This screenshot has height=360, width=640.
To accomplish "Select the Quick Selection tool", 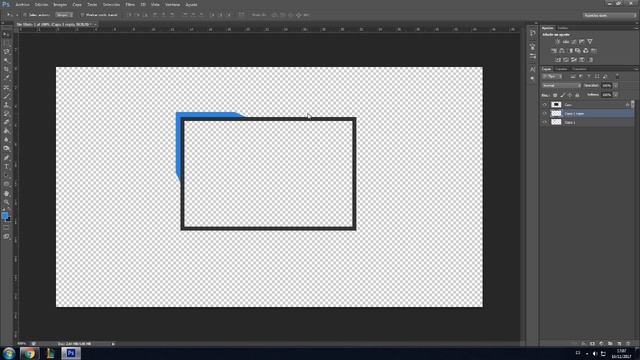I will (6, 60).
